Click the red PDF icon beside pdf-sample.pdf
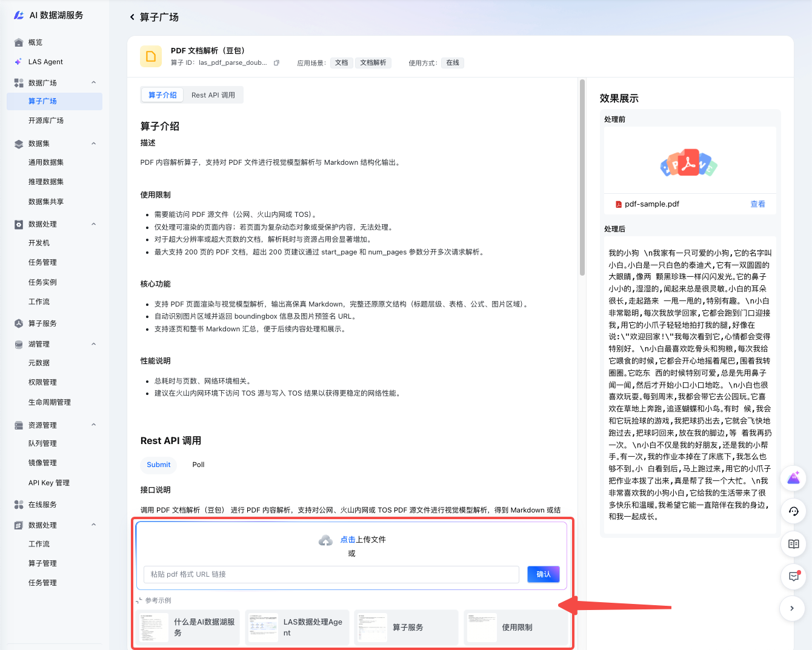 (619, 204)
